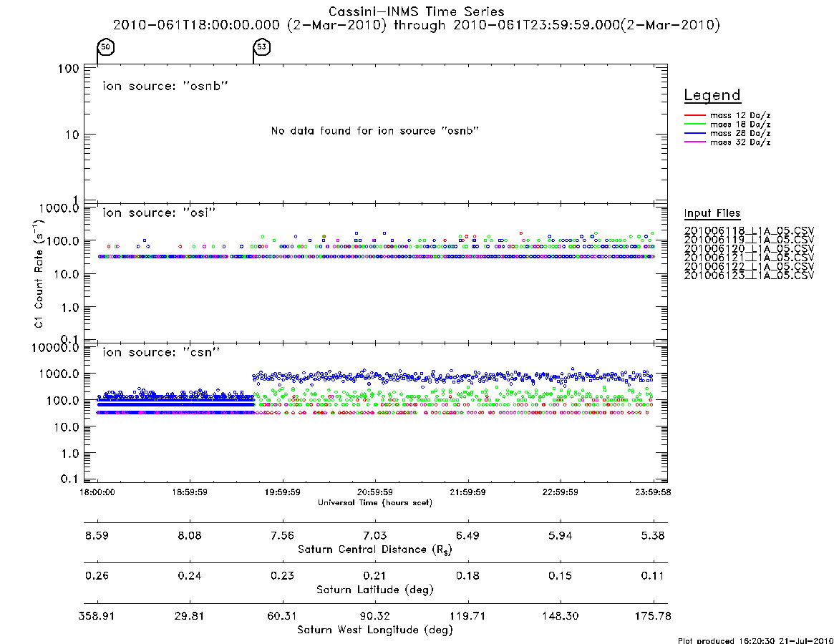This screenshot has width=834, height=644.
Task: Click the 90.32 longitude value
Action: [375, 616]
